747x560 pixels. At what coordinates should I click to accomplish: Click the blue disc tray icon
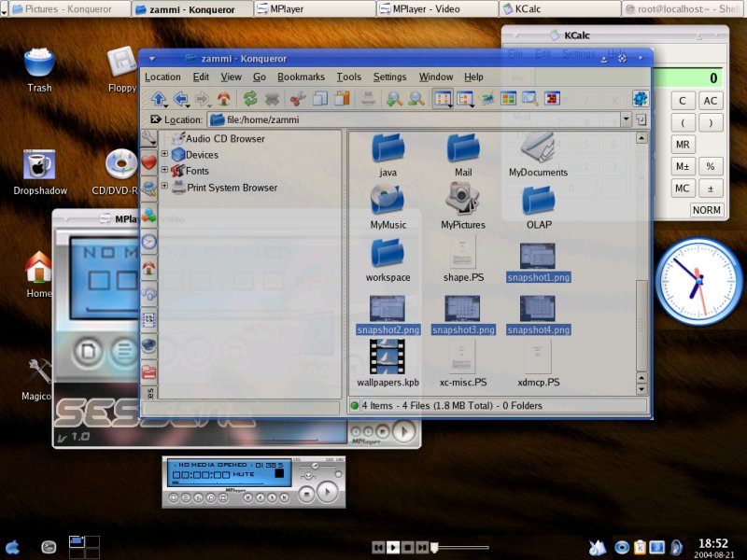[x=621, y=548]
